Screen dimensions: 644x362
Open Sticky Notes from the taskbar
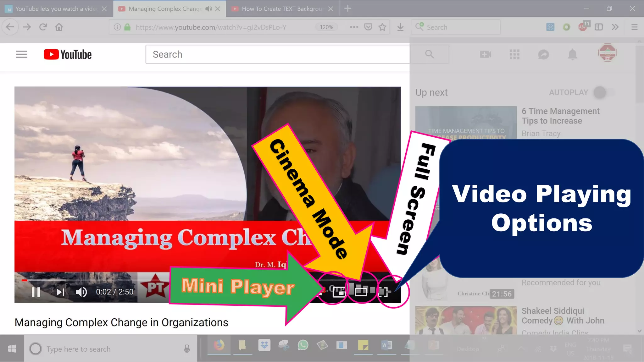click(x=363, y=346)
